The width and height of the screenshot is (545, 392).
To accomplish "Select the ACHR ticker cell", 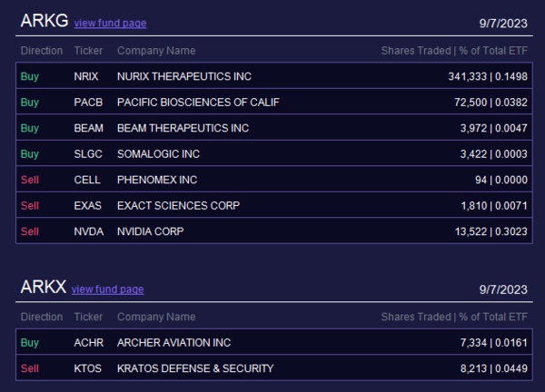I will (x=89, y=343).
